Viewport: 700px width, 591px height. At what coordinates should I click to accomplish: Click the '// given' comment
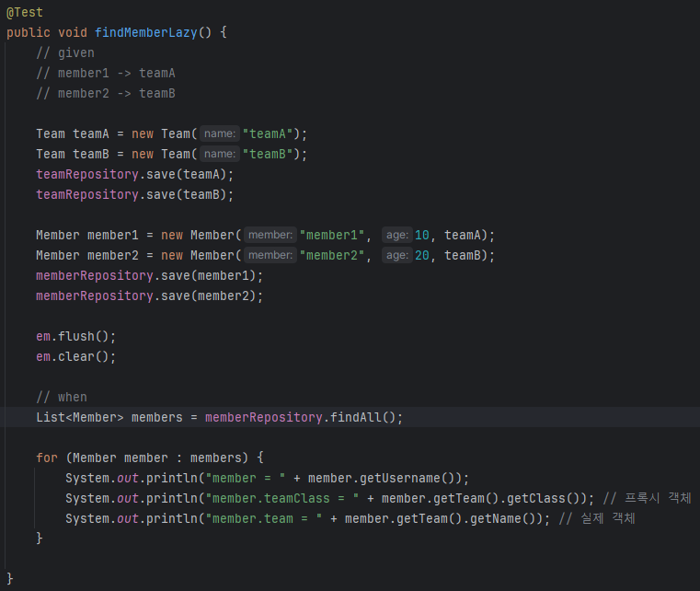tap(65, 52)
